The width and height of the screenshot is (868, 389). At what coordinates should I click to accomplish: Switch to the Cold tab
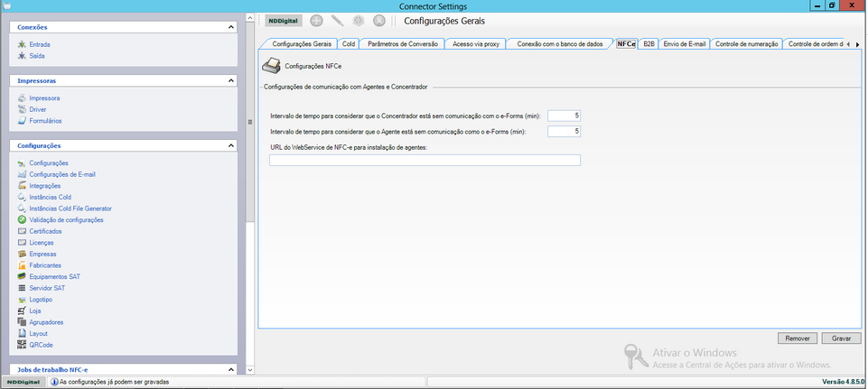click(x=349, y=43)
